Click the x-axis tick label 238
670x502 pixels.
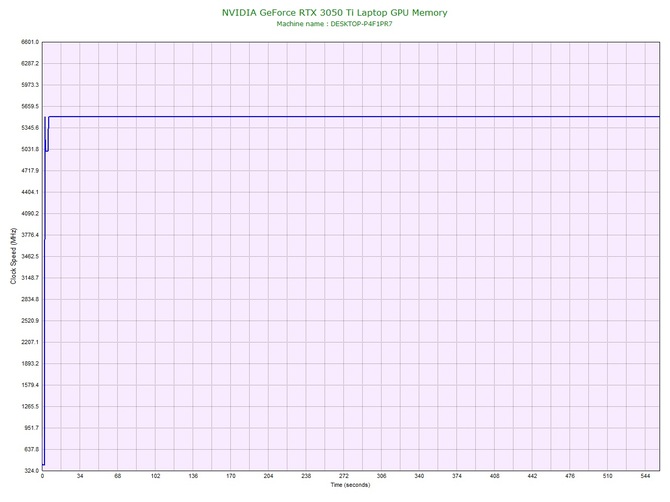[306, 476]
